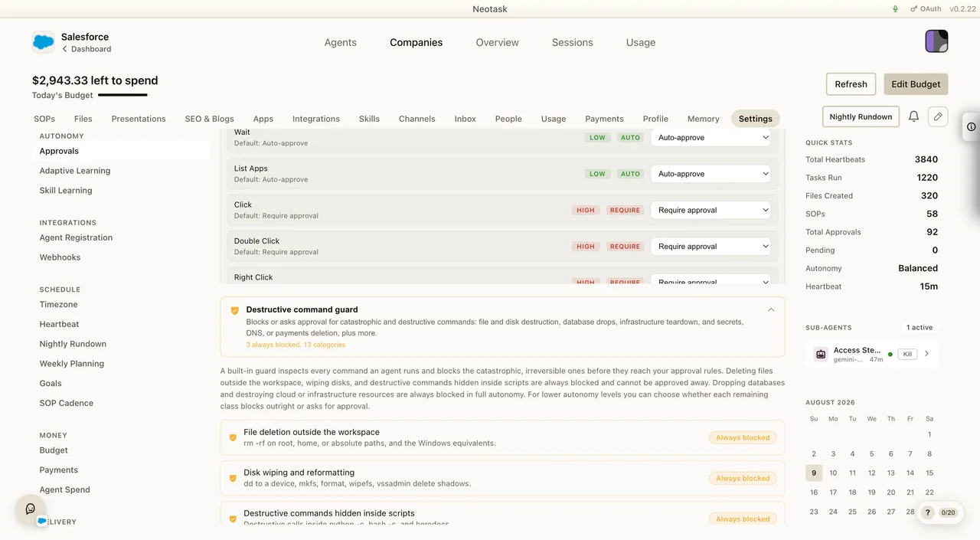This screenshot has width=980, height=540.
Task: Click the question mark help icon
Action: (927, 512)
